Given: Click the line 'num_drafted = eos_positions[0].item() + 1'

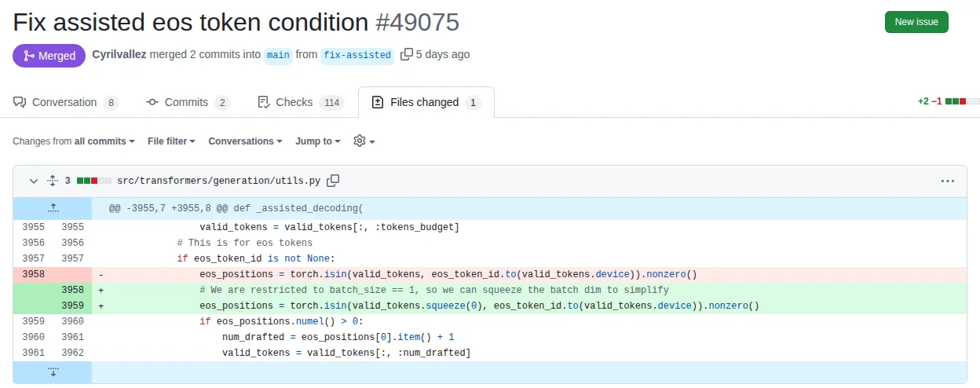Looking at the screenshot, I should (x=338, y=337).
